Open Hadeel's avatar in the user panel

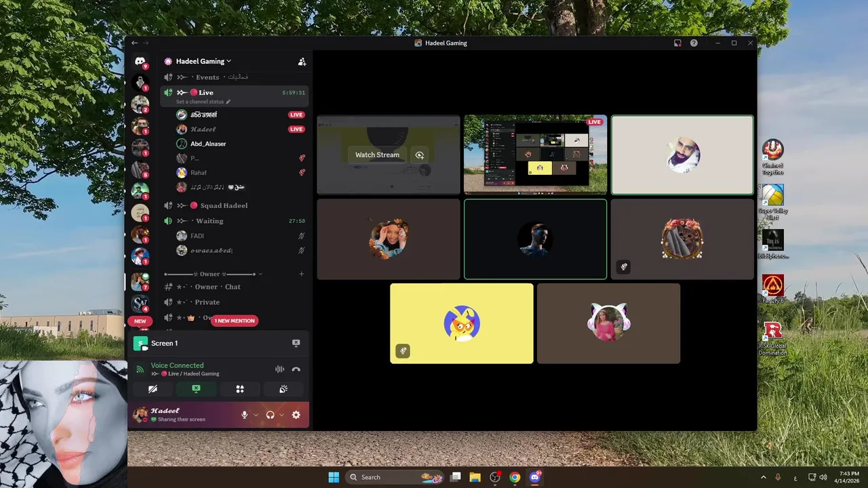(140, 415)
